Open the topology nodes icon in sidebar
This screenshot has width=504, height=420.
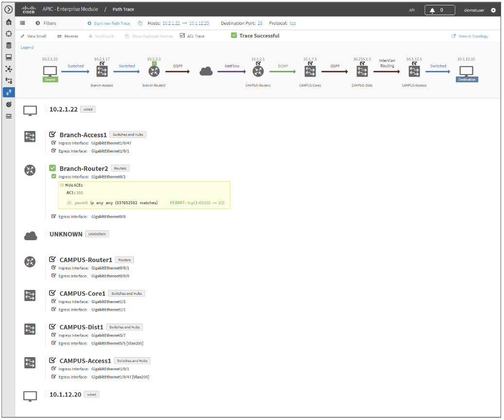point(9,69)
